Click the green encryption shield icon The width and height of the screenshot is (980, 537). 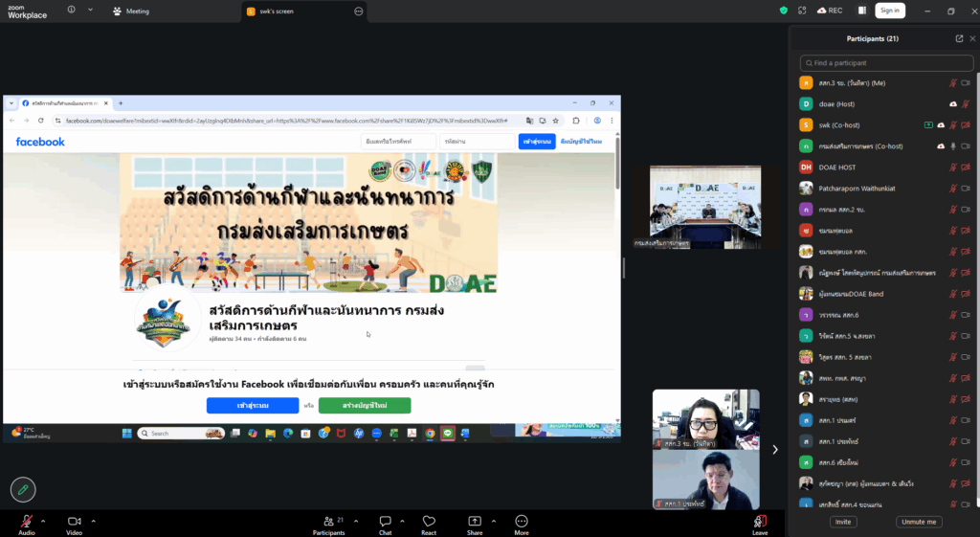point(784,11)
